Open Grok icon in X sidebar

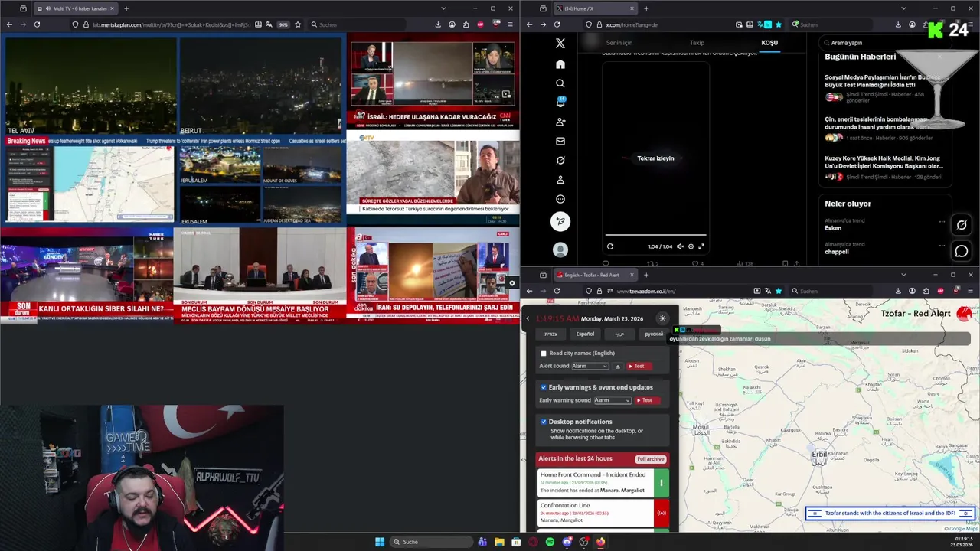click(x=560, y=161)
